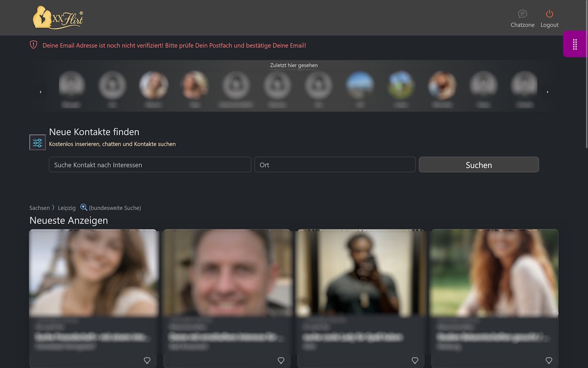Toggle heart on the third listing

coord(415,360)
